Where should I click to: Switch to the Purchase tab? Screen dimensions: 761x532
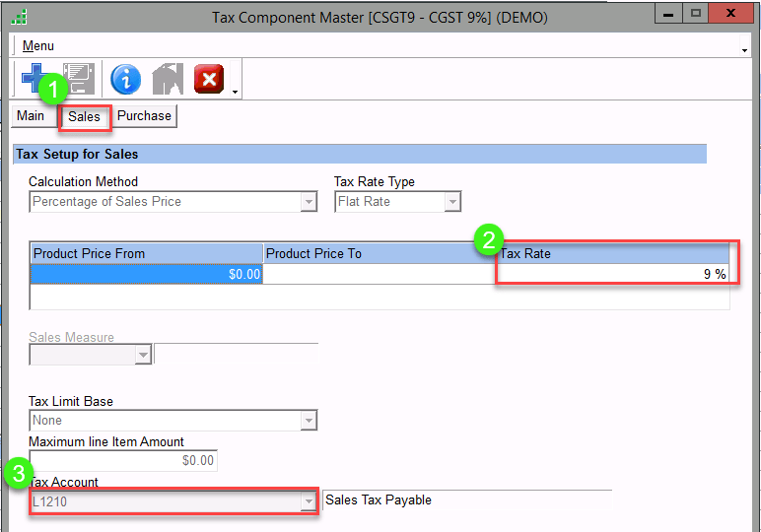(x=144, y=116)
